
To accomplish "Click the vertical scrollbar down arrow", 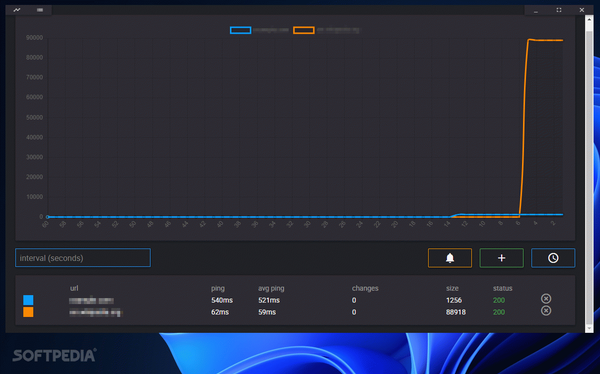I will (x=589, y=328).
